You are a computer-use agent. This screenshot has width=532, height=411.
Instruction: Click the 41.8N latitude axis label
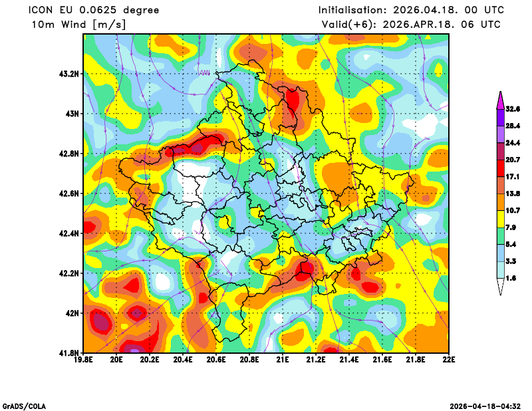coord(69,352)
